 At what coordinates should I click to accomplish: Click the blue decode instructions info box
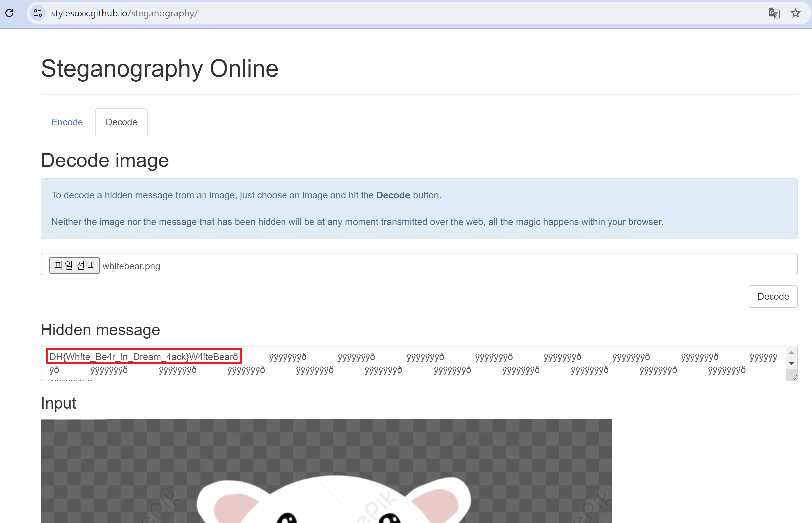[419, 208]
